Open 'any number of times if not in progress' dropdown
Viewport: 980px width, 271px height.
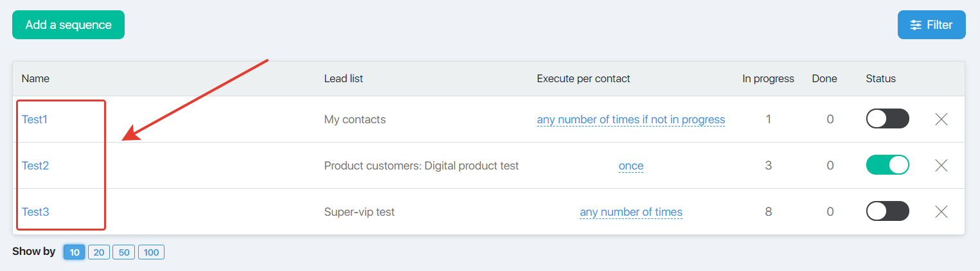631,119
